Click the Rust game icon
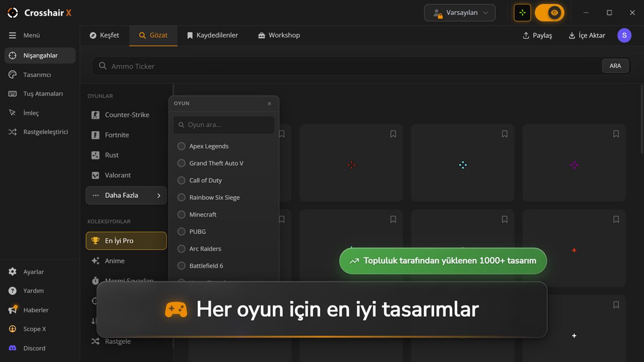The width and height of the screenshot is (644, 362). click(96, 155)
